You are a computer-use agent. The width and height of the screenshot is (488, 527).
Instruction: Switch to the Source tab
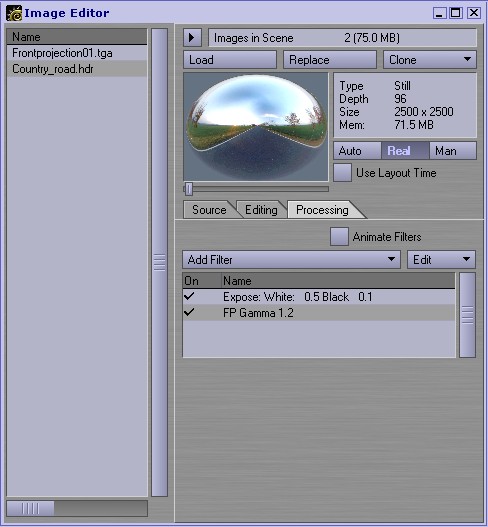tap(209, 210)
